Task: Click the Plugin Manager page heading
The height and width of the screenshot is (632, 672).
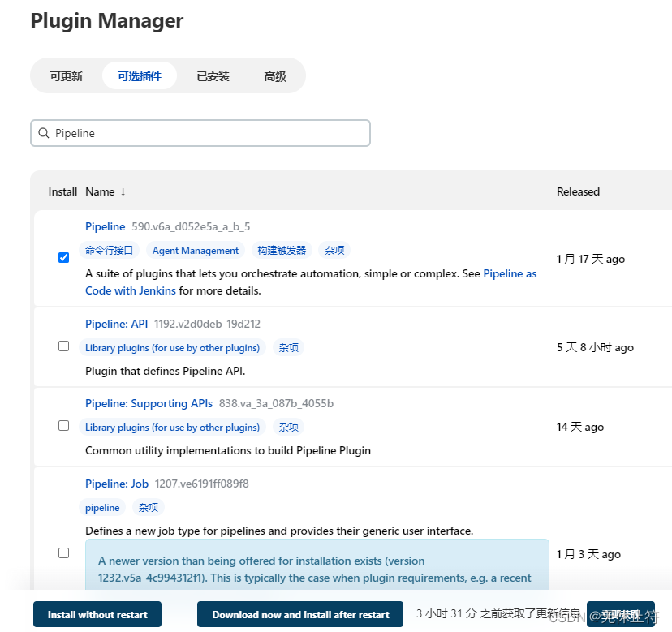Action: tap(106, 20)
